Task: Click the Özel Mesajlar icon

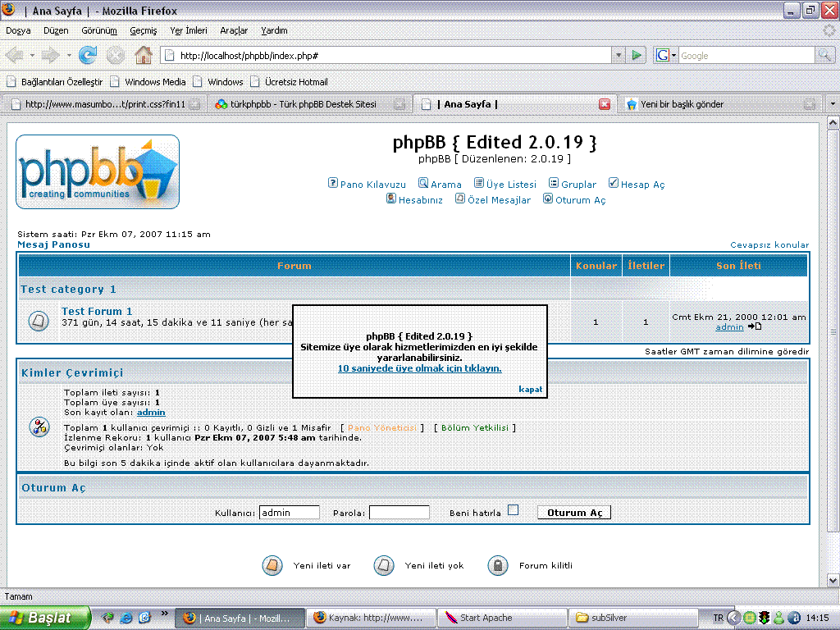Action: 460,199
